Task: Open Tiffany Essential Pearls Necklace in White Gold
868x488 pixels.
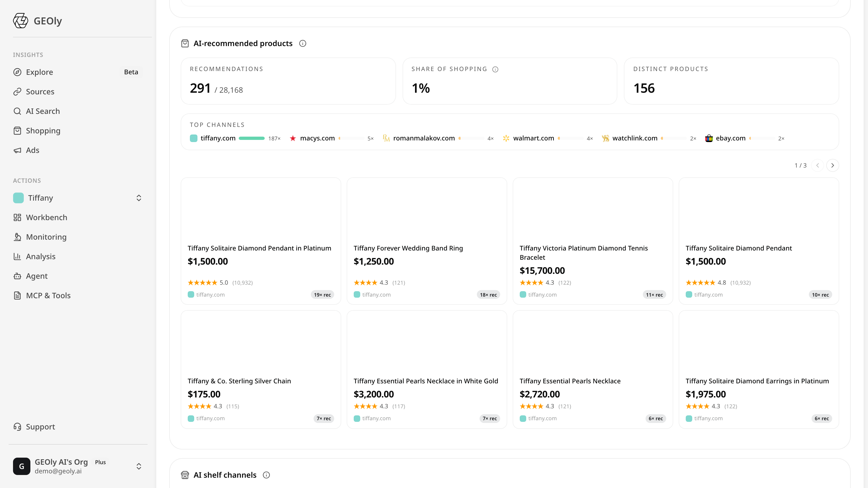Action: [x=427, y=370]
